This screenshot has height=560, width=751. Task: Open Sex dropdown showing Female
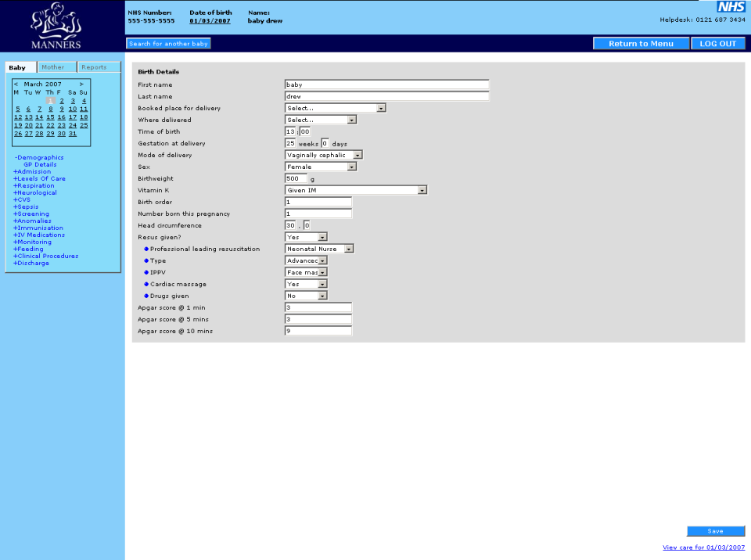click(321, 167)
